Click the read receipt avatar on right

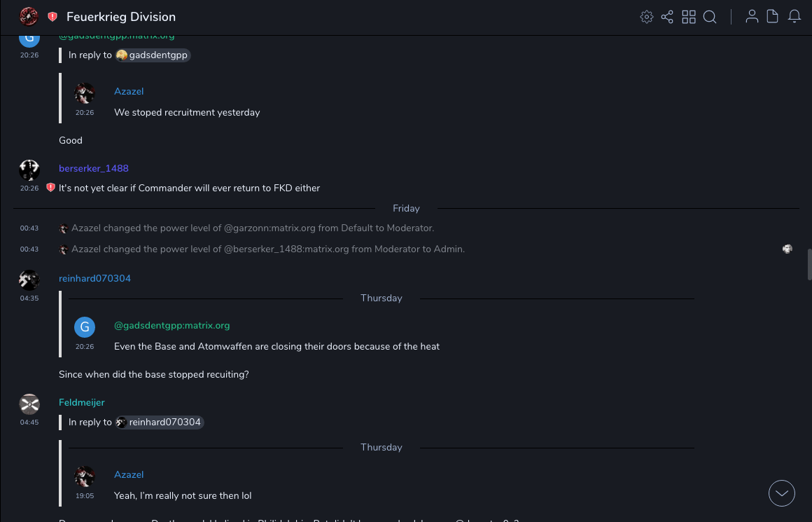coord(787,249)
